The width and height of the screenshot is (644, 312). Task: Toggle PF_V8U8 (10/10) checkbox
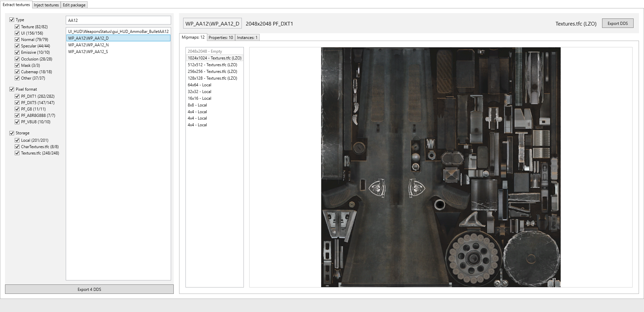(x=17, y=122)
